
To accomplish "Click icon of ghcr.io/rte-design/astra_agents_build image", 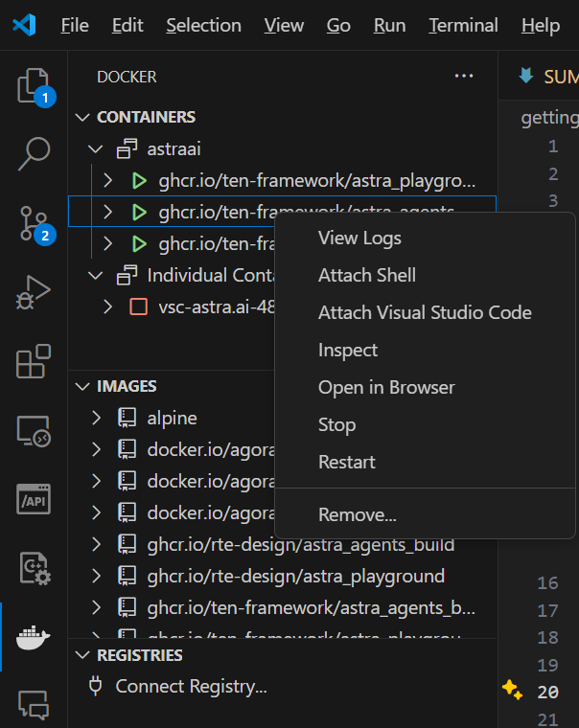I will (x=127, y=545).
